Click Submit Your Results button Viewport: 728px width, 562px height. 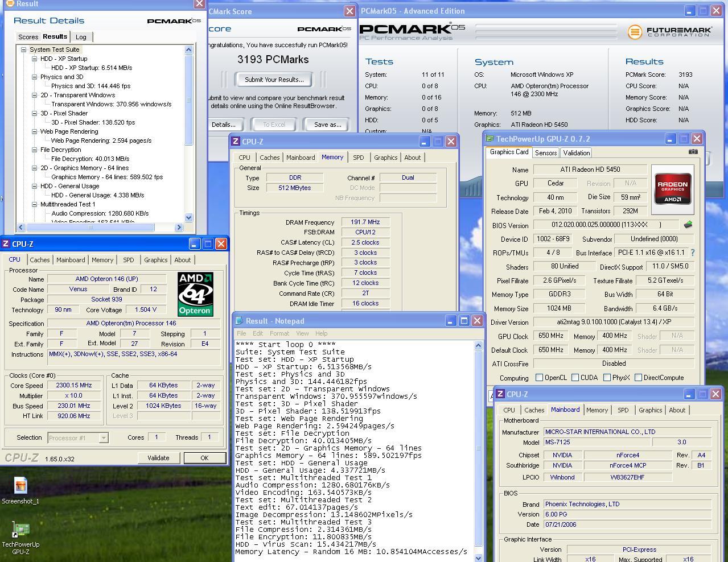[x=274, y=80]
